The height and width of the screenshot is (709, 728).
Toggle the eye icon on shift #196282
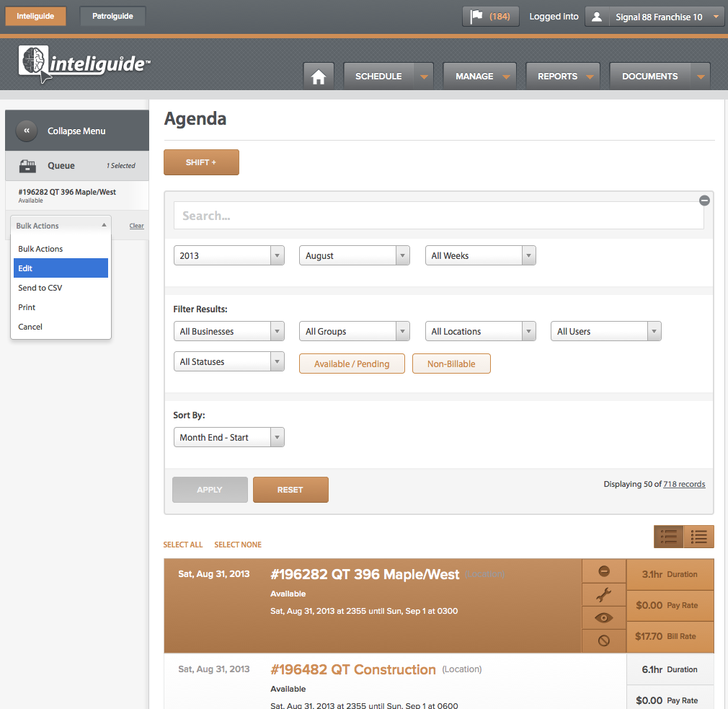click(603, 617)
